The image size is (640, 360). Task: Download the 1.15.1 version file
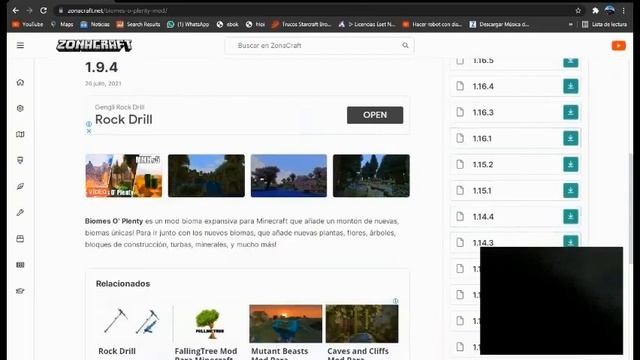click(571, 191)
